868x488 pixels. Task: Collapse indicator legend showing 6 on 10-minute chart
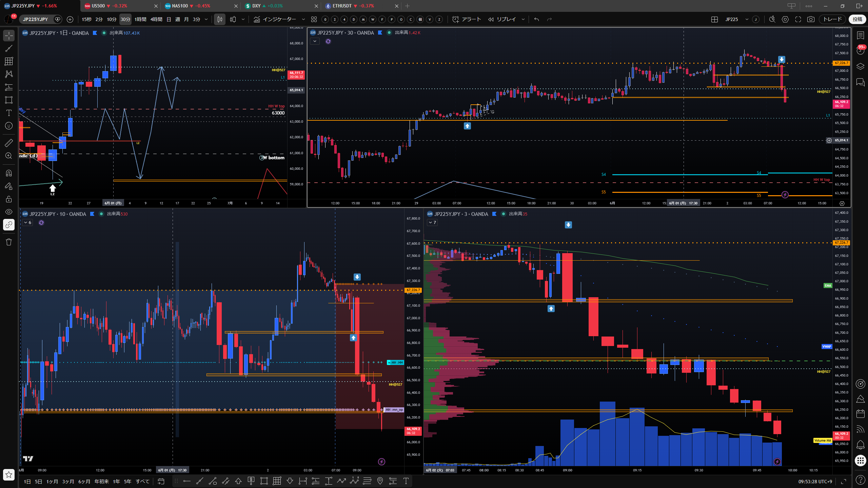click(x=27, y=223)
